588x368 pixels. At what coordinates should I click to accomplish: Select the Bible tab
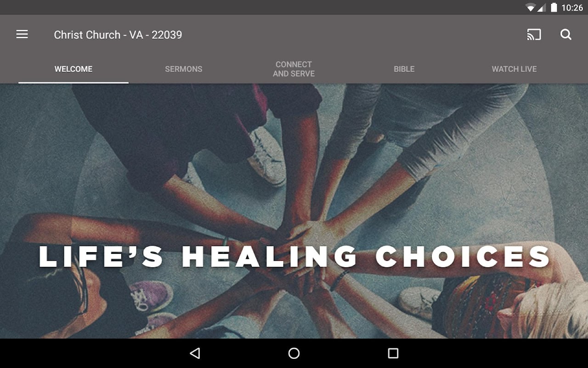404,69
